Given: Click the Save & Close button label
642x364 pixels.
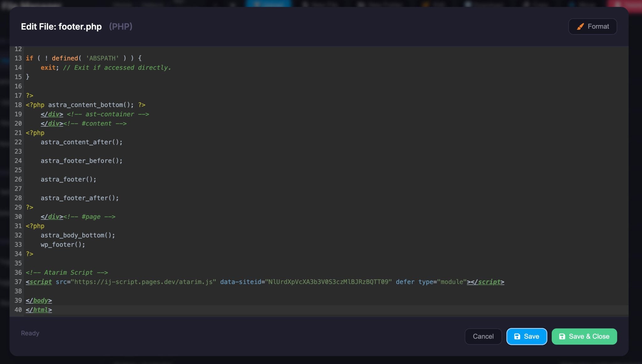Looking at the screenshot, I should (x=589, y=336).
